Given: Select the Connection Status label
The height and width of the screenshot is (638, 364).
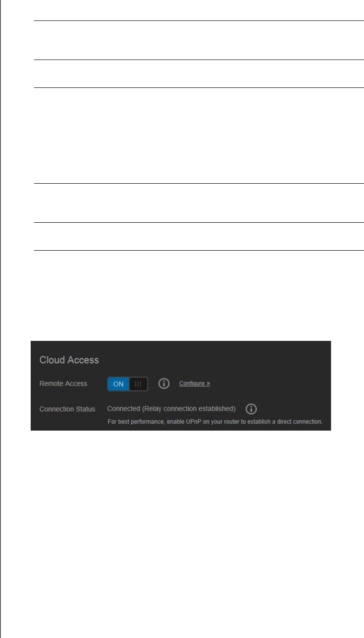Looking at the screenshot, I should (67, 409).
